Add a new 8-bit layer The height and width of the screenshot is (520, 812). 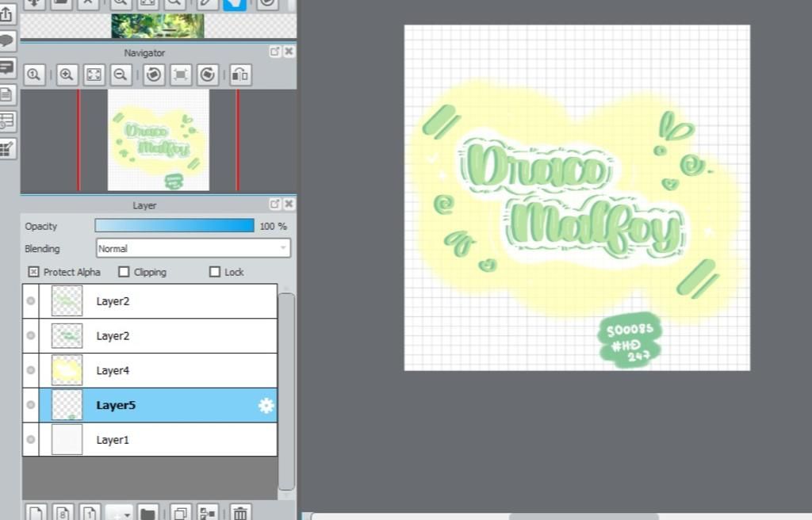(63, 513)
